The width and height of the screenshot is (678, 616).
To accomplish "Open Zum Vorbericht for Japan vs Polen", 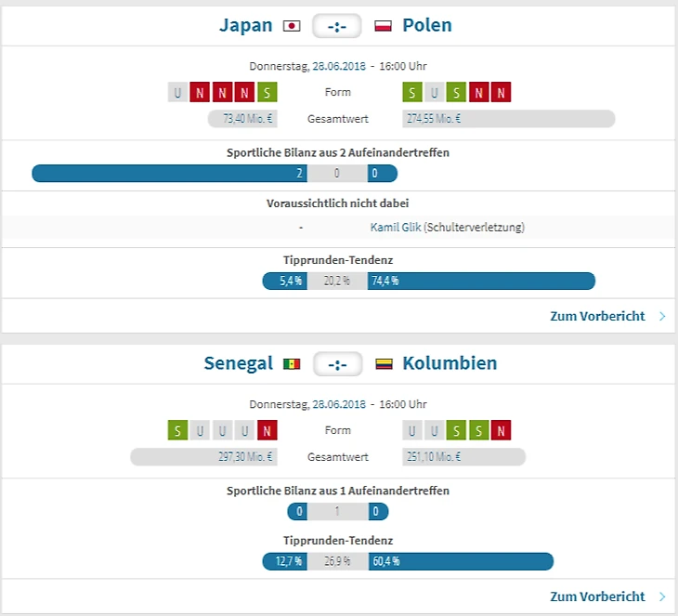I will [597, 316].
